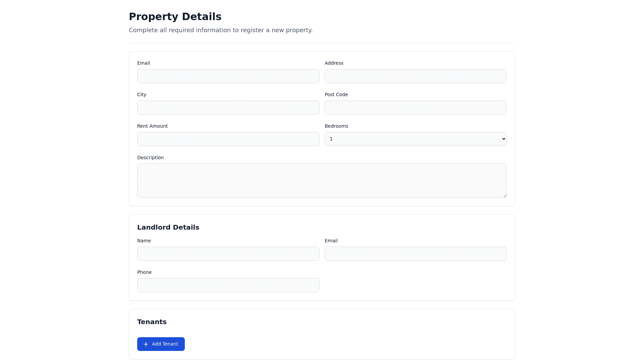Click the Landlord Details section heading
This screenshot has width=644, height=362.
point(168,227)
